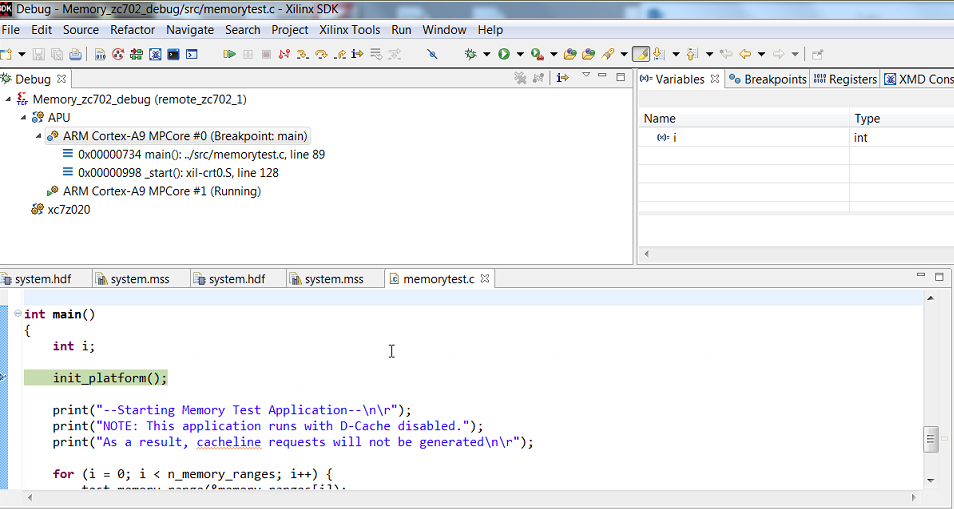Toggle Use Step Filters icon
This screenshot has width=954, height=509.
click(x=394, y=54)
